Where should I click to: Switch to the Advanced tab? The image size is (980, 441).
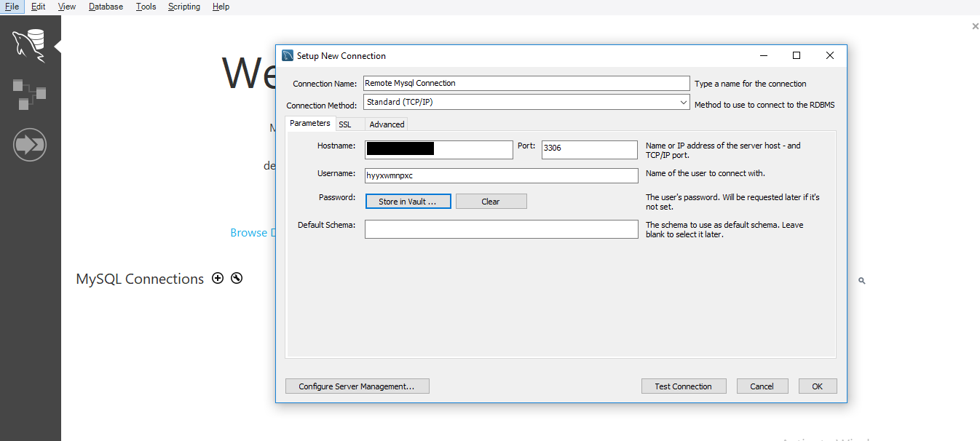click(x=387, y=124)
